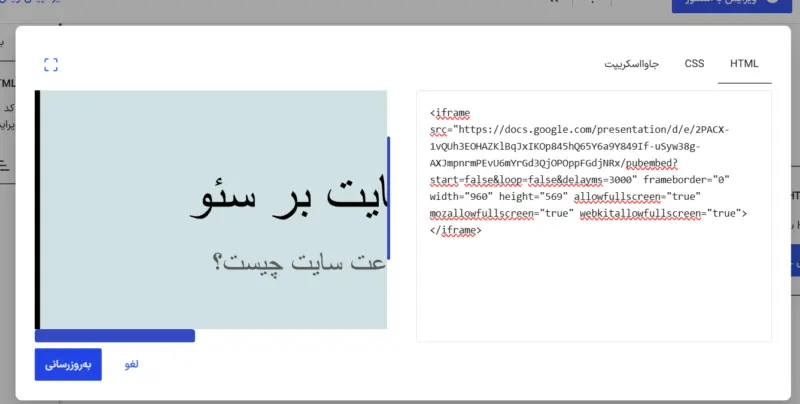
Task: Switch to the CSS tab
Action: coord(694,64)
